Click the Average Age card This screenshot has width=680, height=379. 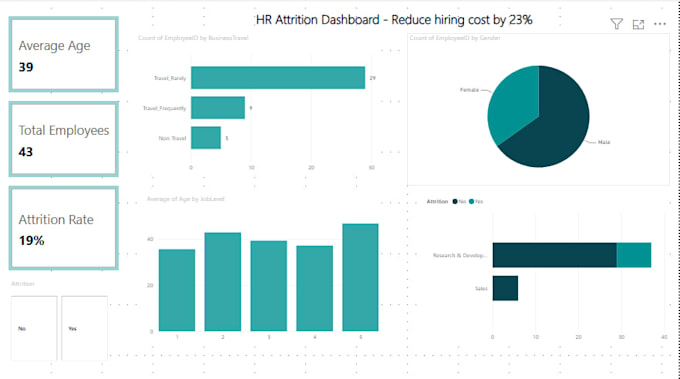coord(64,54)
